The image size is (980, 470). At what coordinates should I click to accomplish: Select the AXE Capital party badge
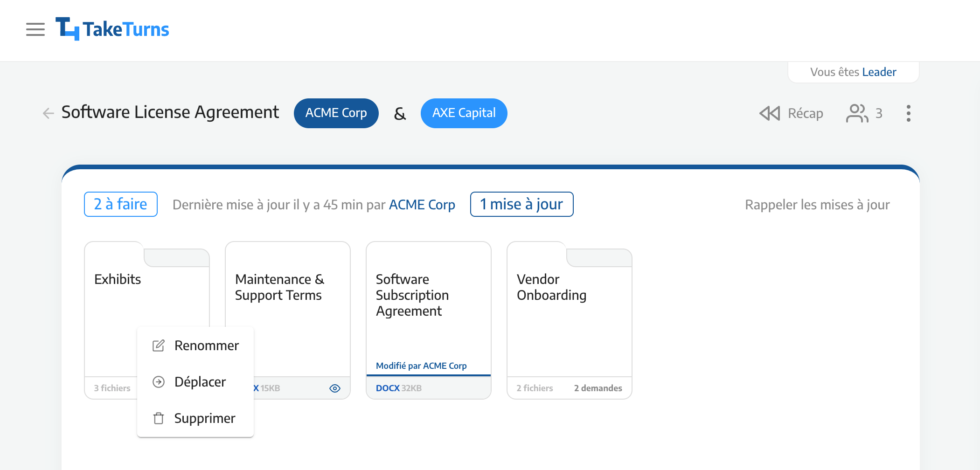click(x=464, y=113)
